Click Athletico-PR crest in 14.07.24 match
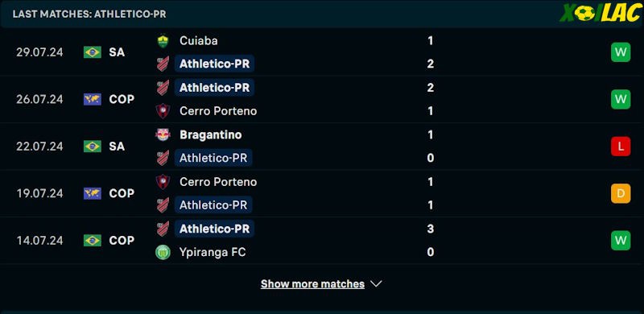The image size is (644, 314). pyautogui.click(x=163, y=229)
